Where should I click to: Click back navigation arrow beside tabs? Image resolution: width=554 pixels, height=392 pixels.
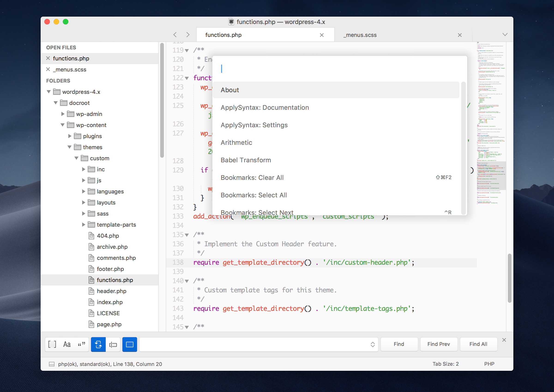click(175, 35)
